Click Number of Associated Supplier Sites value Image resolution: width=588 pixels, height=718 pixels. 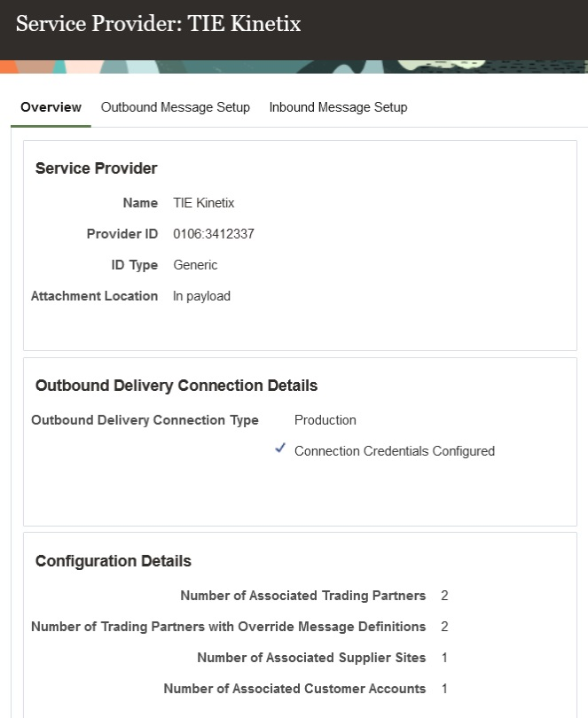[444, 657]
